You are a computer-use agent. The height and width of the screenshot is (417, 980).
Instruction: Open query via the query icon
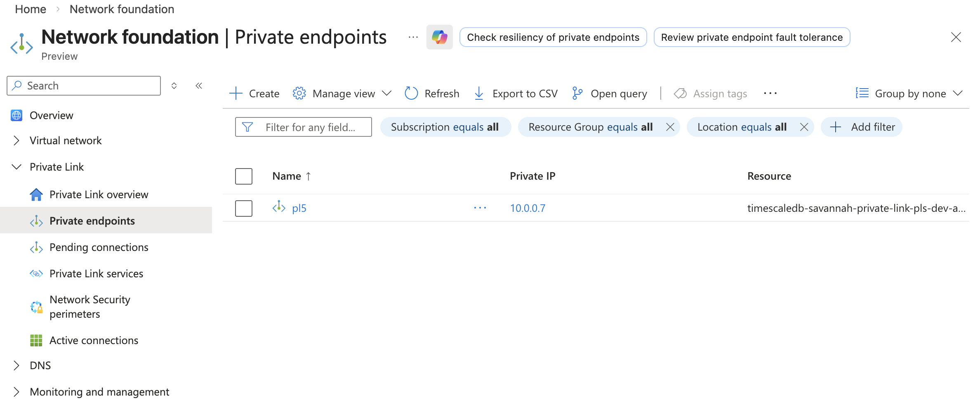pos(576,93)
